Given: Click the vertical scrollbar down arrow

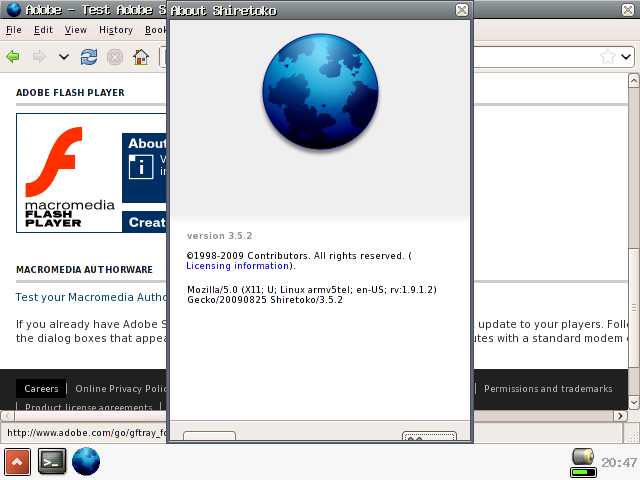Looking at the screenshot, I should 633,402.
